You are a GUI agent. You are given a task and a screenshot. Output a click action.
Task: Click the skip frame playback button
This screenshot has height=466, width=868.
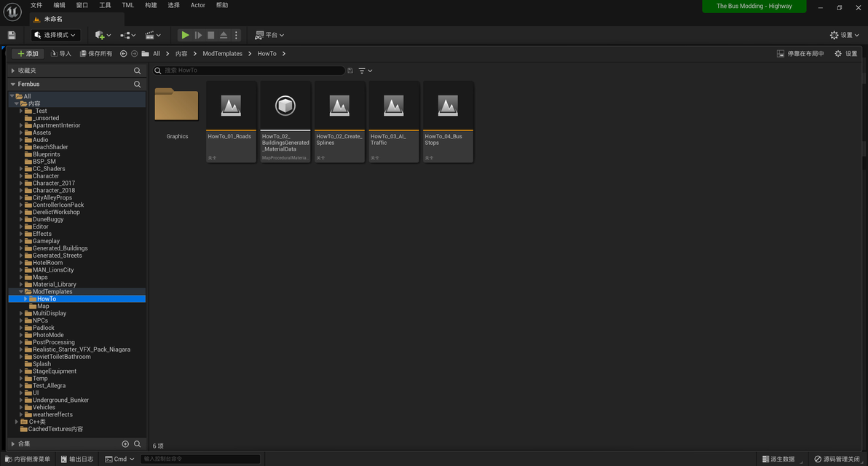pos(198,35)
